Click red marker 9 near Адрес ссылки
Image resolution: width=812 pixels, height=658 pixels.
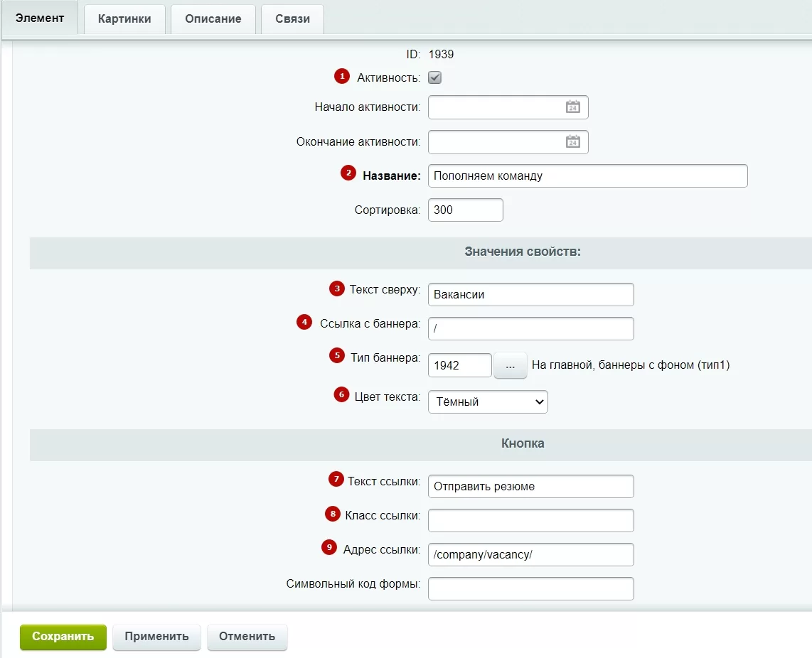[x=329, y=547]
